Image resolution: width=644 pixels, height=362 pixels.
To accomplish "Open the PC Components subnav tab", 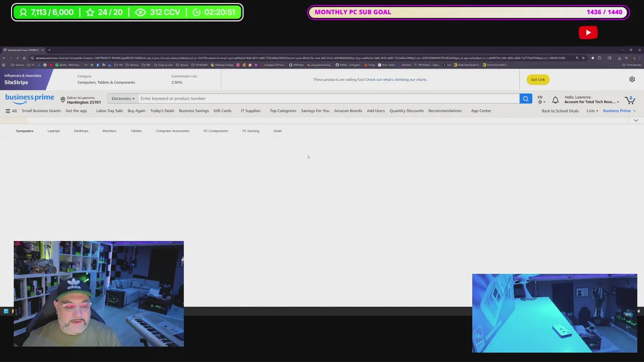I will [x=216, y=131].
